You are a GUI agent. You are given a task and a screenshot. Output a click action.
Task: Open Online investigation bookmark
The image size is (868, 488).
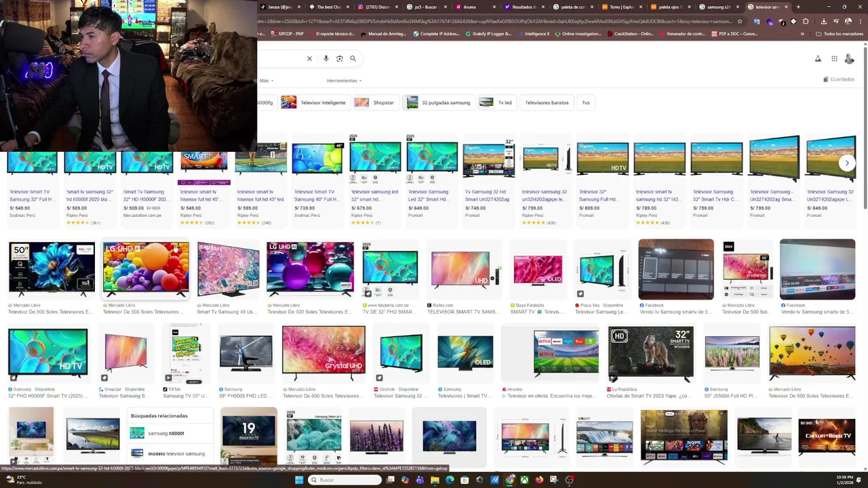[x=578, y=34]
